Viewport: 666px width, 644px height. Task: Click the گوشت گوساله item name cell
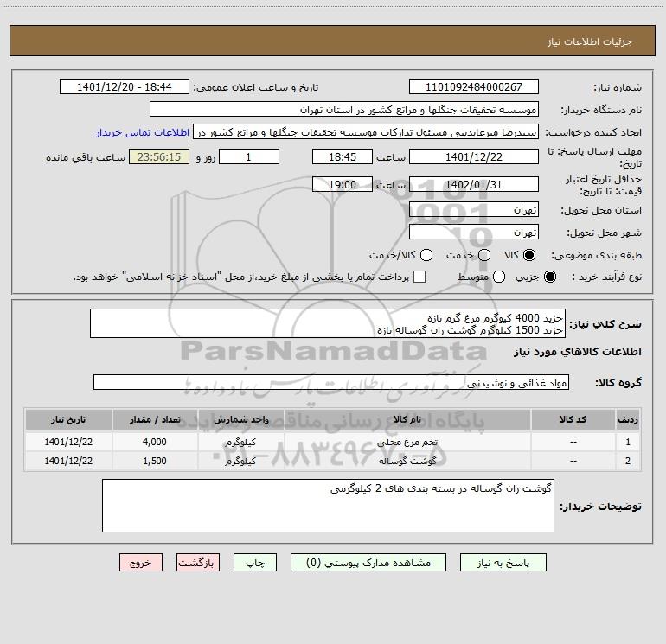point(407,461)
